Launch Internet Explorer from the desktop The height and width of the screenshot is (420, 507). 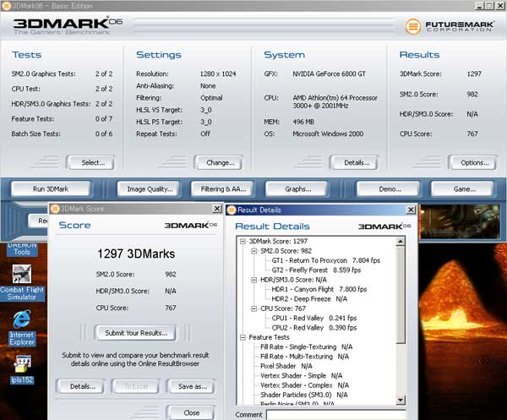click(22, 328)
